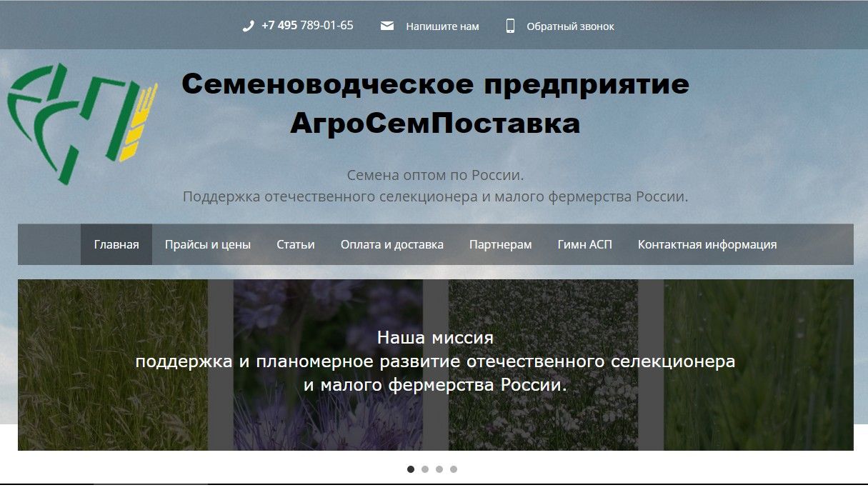The width and height of the screenshot is (868, 500).
Task: Click the Наша миссия slide text
Action: [435, 337]
